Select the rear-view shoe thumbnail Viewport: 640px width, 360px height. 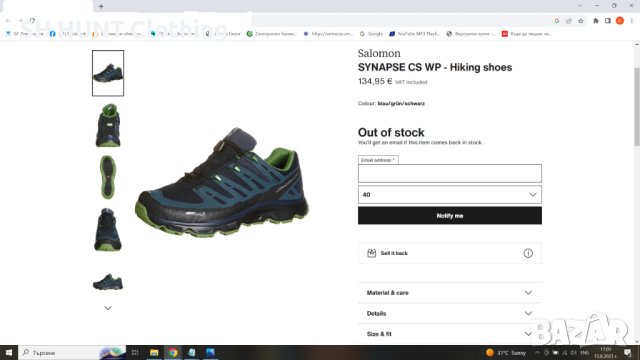[x=108, y=125]
